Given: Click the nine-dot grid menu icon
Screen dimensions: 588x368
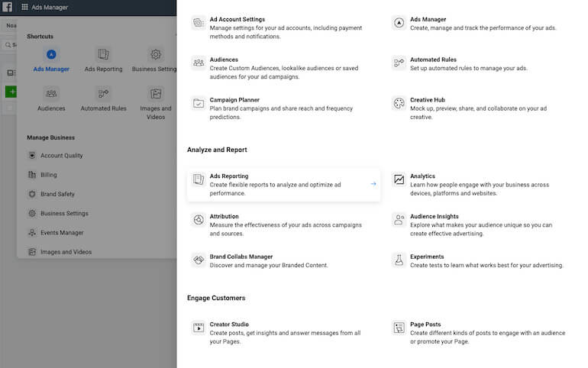Looking at the screenshot, I should coord(24,7).
